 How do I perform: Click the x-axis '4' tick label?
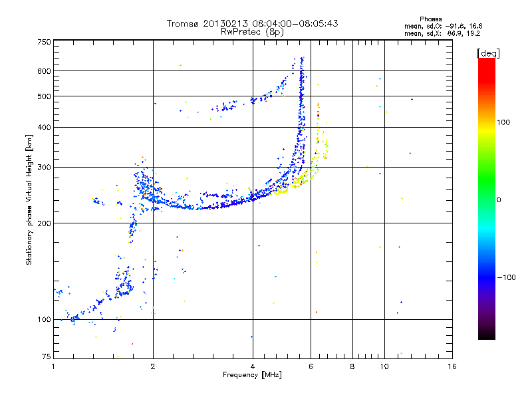pos(253,366)
